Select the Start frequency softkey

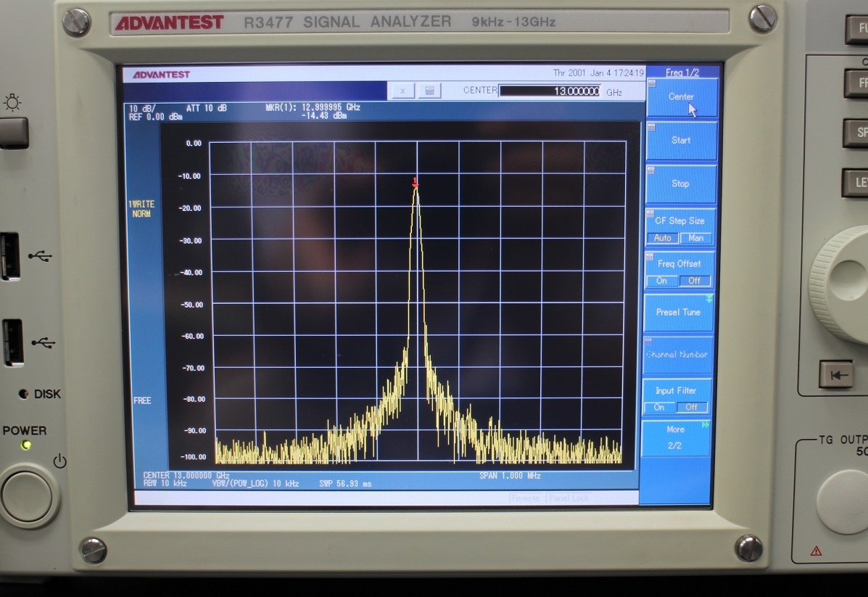(x=682, y=141)
